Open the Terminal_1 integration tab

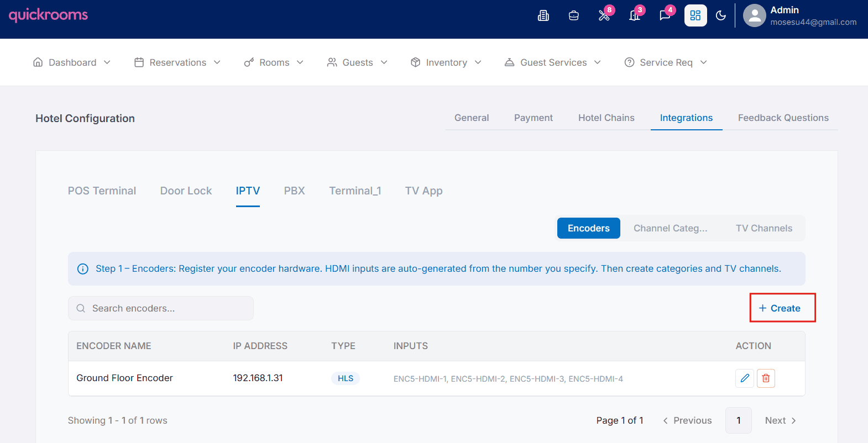355,191
